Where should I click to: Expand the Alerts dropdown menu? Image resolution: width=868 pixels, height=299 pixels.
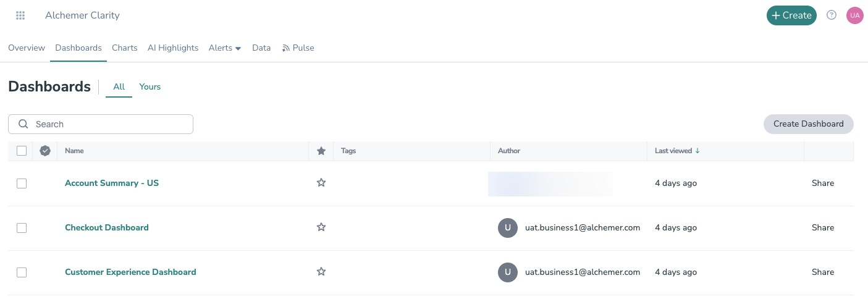coord(225,48)
